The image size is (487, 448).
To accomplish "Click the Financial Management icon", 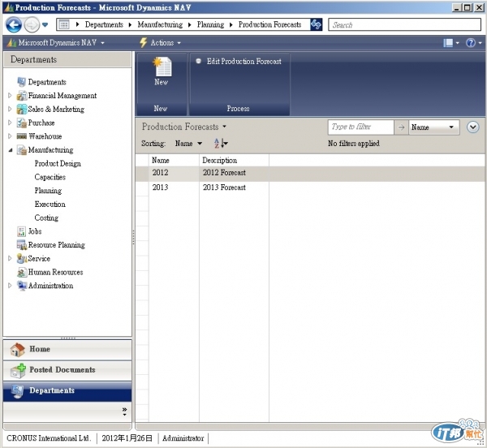I will [22, 96].
